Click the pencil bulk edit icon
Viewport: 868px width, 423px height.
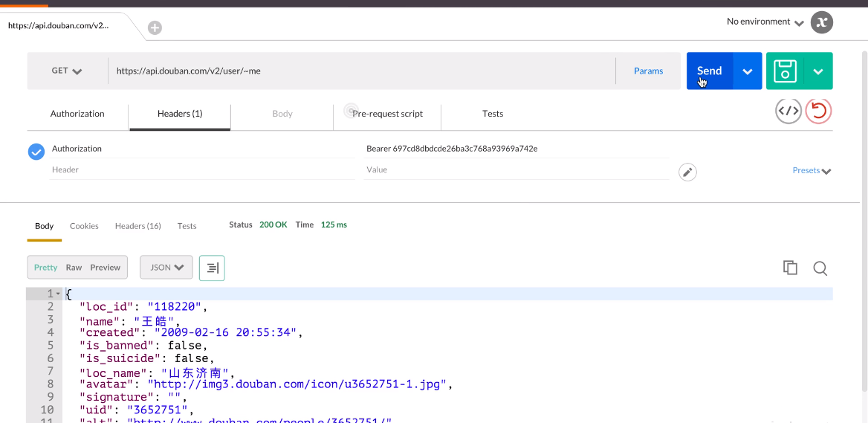[687, 172]
